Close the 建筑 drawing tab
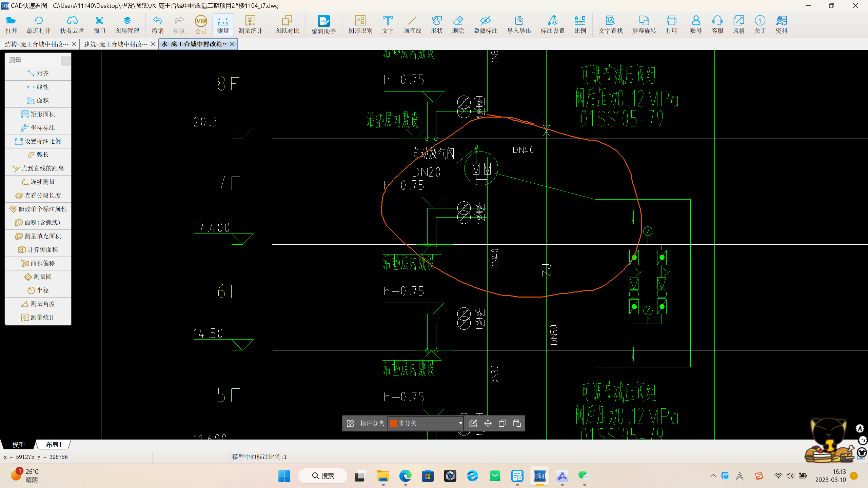This screenshot has height=488, width=868. tap(153, 44)
